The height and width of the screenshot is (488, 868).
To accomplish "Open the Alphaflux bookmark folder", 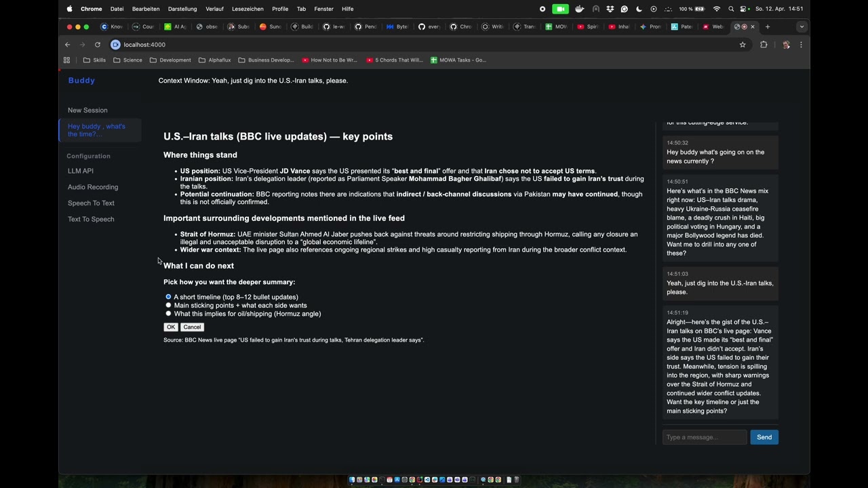I will pos(214,60).
